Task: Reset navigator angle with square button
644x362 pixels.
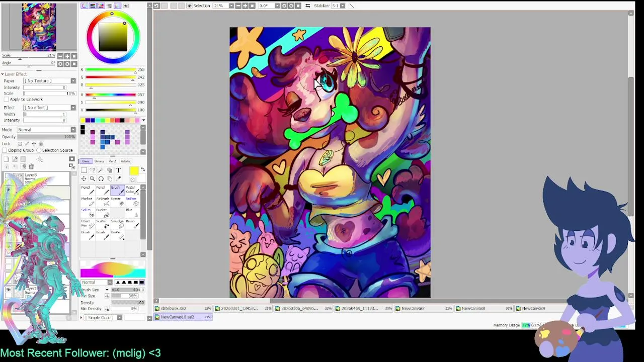Action: pos(74,64)
